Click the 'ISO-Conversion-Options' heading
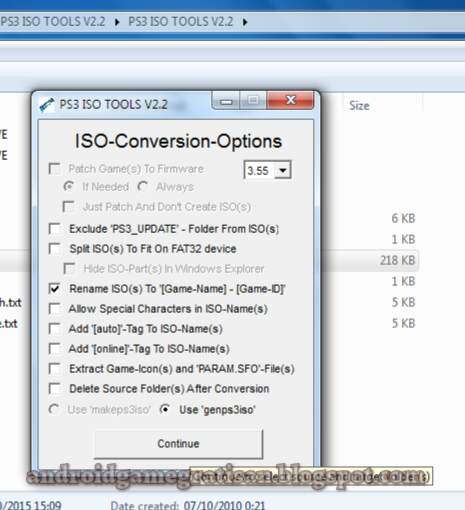Image resolution: width=465 pixels, height=510 pixels. [x=178, y=141]
